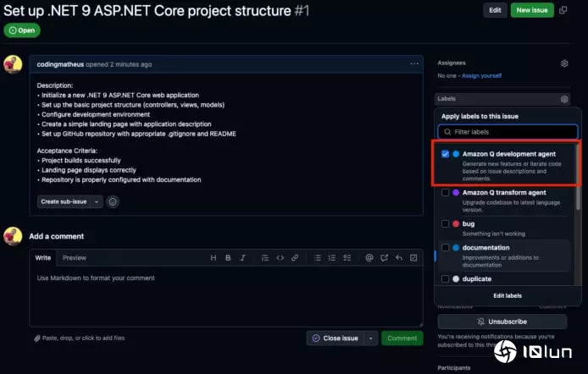Click the green Comment button
588x374 pixels.
[402, 338]
